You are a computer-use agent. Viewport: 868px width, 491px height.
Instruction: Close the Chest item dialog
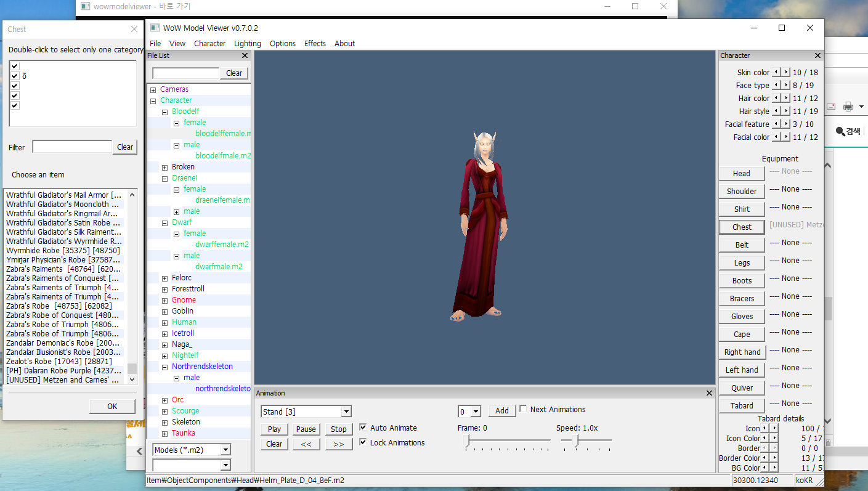tap(134, 29)
